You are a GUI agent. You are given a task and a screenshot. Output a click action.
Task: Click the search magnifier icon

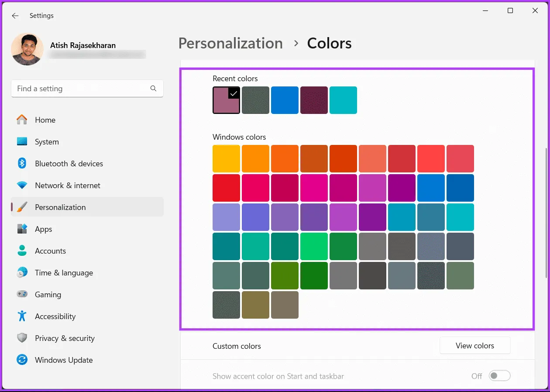pyautogui.click(x=153, y=89)
